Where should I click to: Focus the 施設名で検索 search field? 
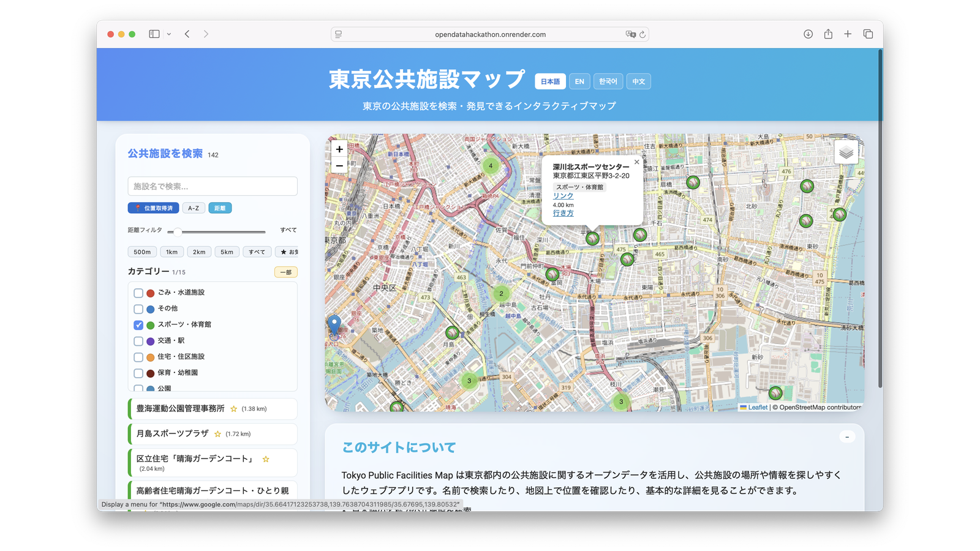coord(213,186)
